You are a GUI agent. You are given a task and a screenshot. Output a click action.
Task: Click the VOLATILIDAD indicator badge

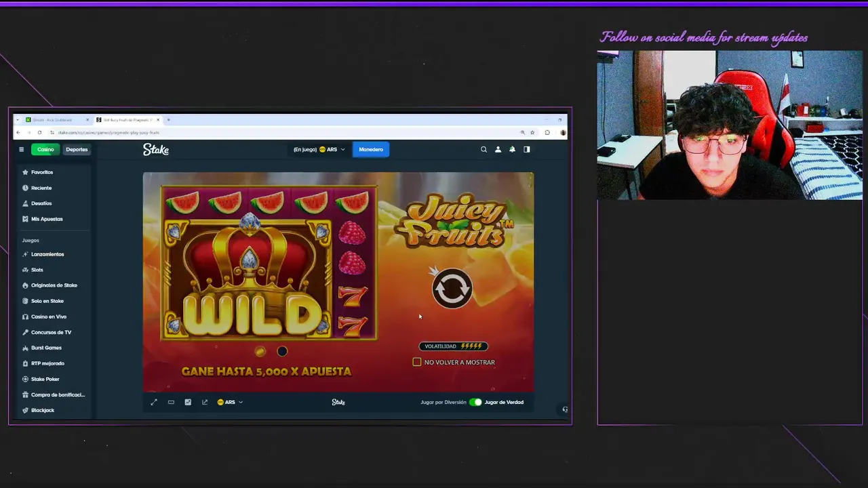453,346
